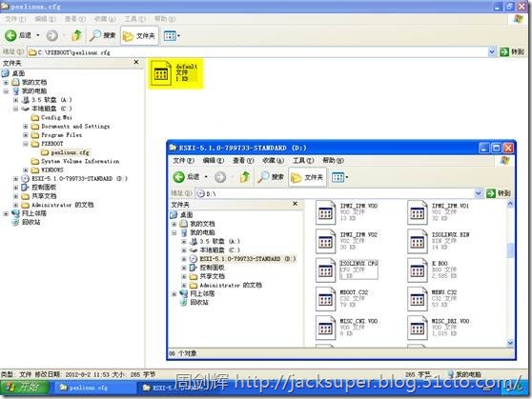Click Back arrow in pxelinux.cfg window toolbar
This screenshot has height=399, width=532.
coord(10,35)
